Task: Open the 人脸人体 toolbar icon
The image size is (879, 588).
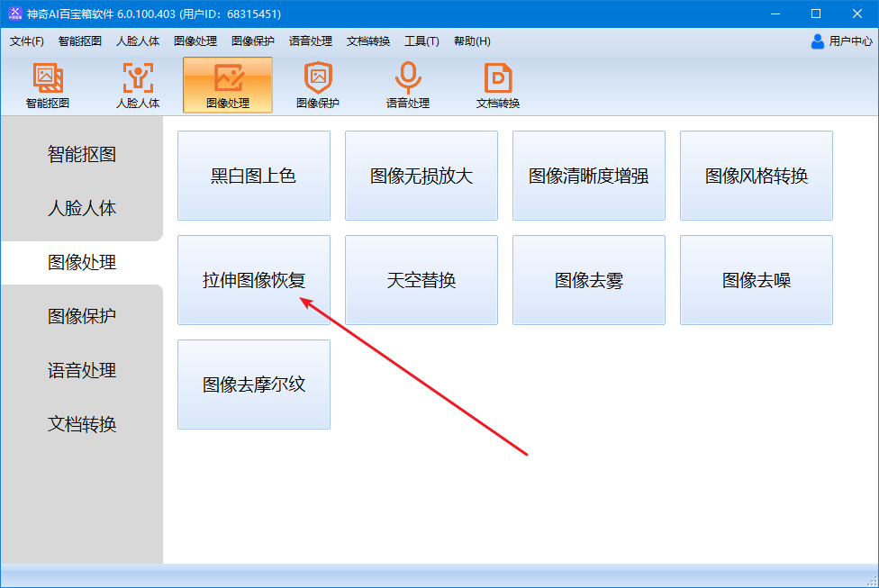Action: pyautogui.click(x=138, y=86)
